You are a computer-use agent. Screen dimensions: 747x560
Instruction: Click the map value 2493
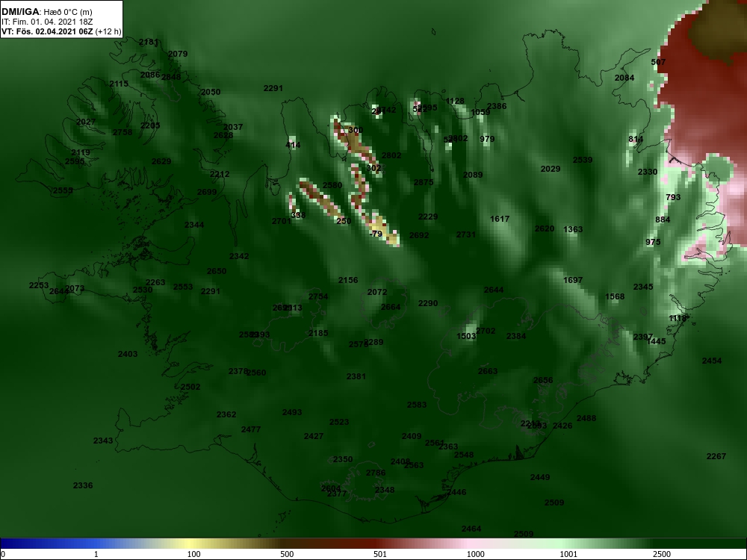tap(291, 412)
